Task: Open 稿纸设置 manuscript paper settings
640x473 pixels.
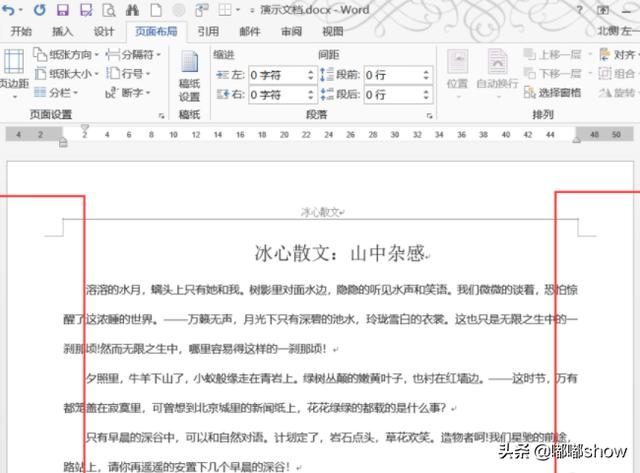Action: (x=189, y=77)
